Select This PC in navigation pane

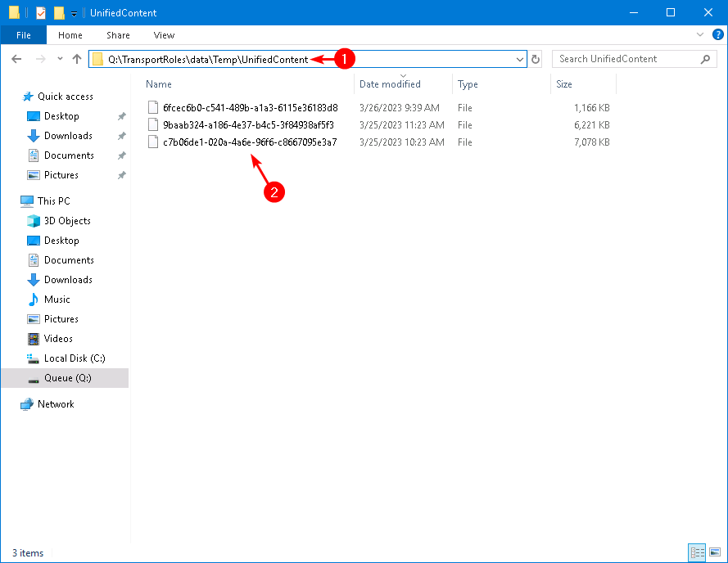pyautogui.click(x=54, y=201)
